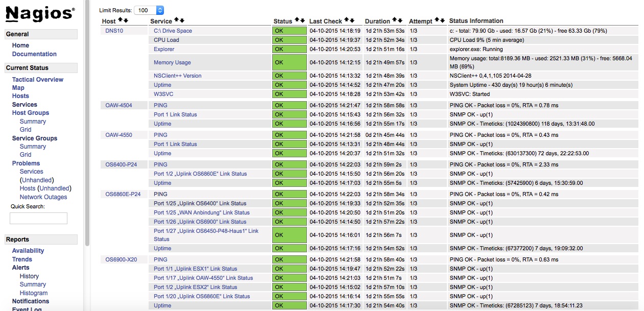Open the Memory Usage service link

(172, 62)
